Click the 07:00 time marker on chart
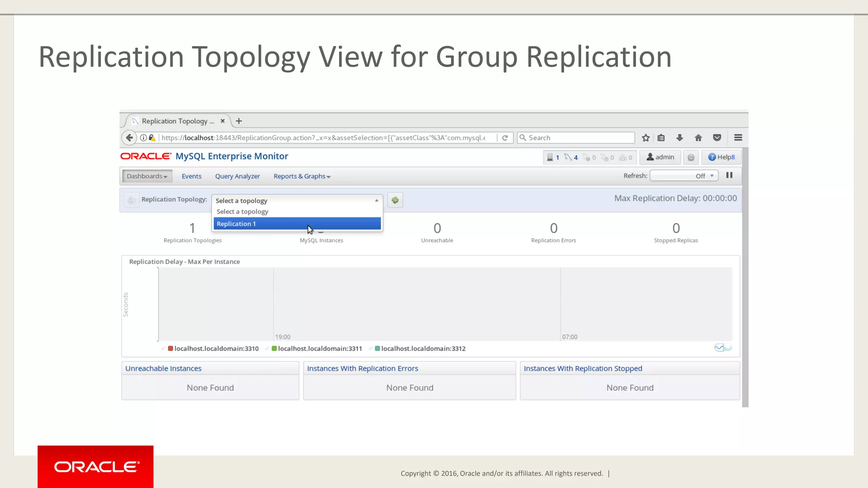Screen dimensions: 868x488 point(570,337)
